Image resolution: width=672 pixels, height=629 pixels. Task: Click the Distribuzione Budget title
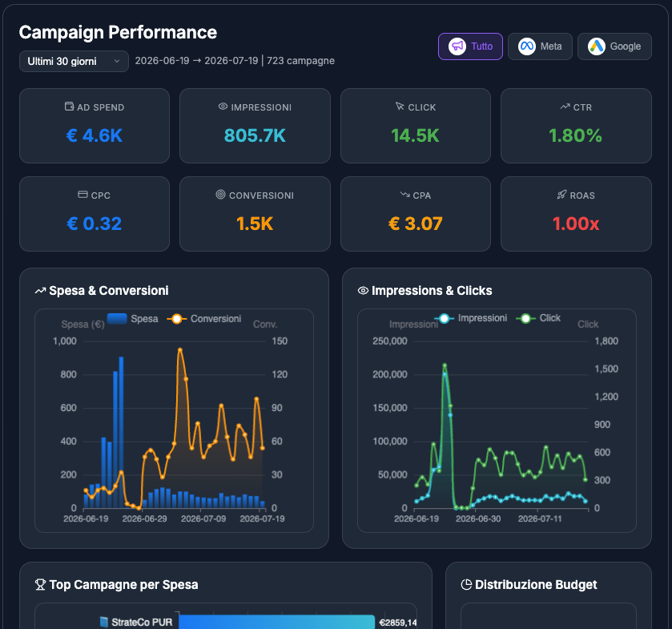tap(536, 584)
